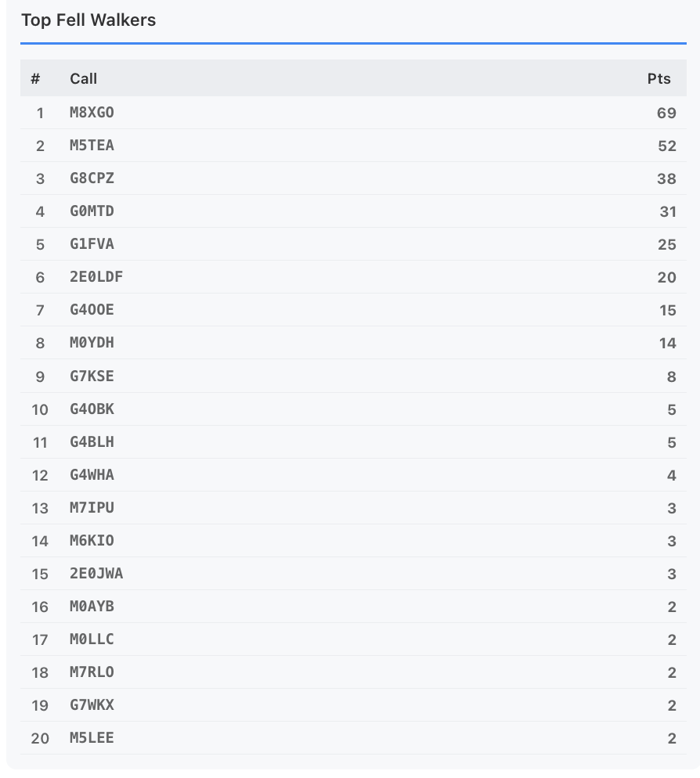
Task: Click the G7KSE callsign
Action: point(92,376)
